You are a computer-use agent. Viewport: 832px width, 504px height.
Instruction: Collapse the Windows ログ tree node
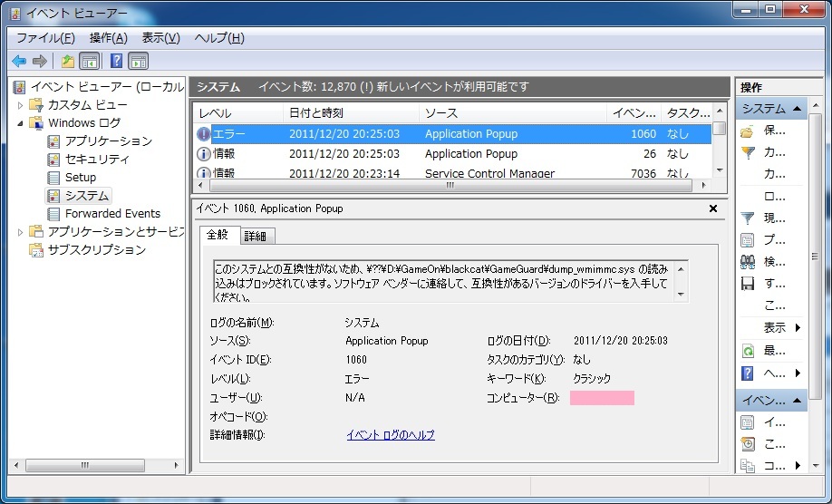[21, 123]
